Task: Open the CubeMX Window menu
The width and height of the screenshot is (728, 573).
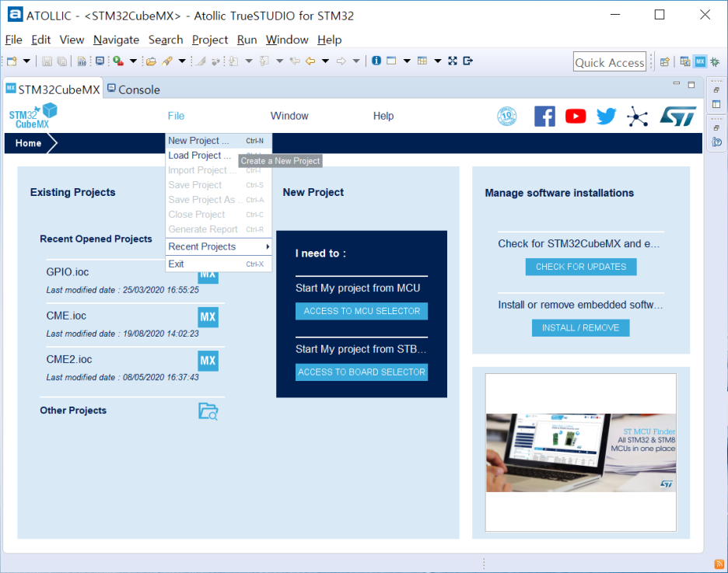Action: (x=289, y=116)
